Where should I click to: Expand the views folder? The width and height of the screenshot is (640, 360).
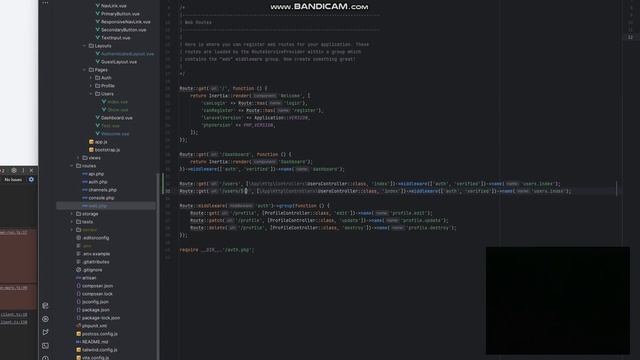pyautogui.click(x=78, y=158)
